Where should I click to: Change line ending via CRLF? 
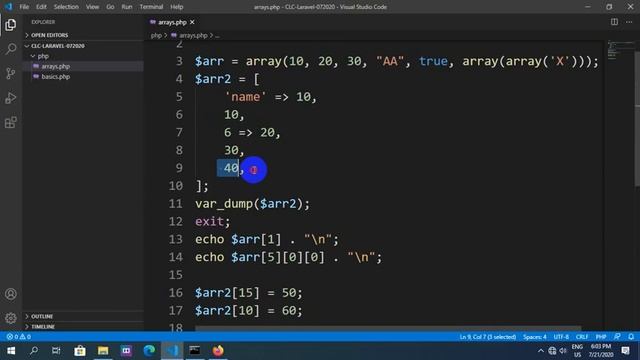pos(582,337)
